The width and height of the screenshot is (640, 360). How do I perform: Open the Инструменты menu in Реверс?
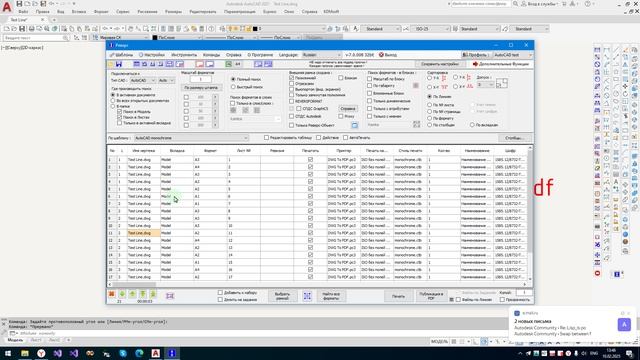coord(184,55)
